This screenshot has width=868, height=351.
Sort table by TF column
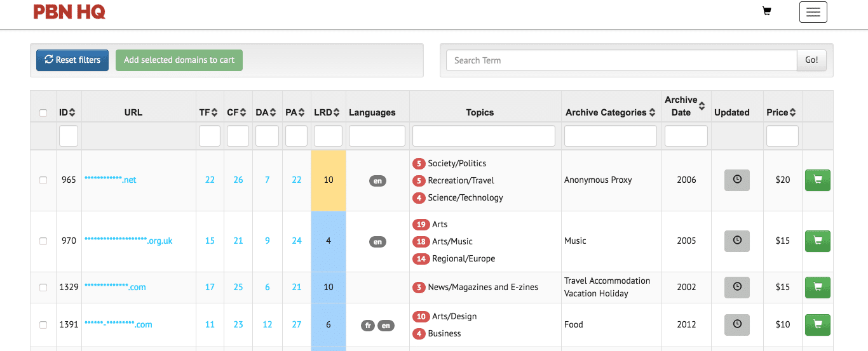click(x=208, y=112)
